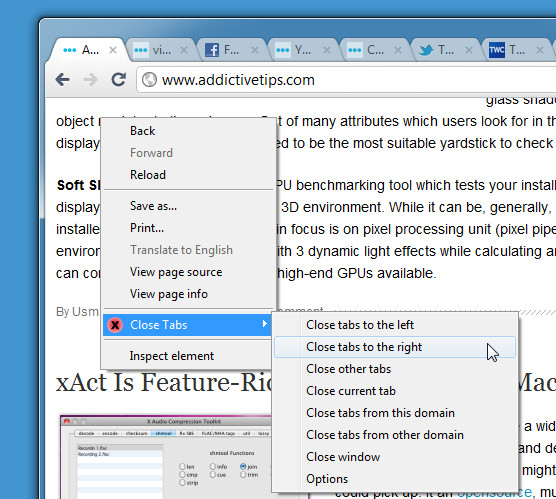Screen dimensions: 556x499
Task: Close the first addictivetips tab
Action: [x=113, y=50]
